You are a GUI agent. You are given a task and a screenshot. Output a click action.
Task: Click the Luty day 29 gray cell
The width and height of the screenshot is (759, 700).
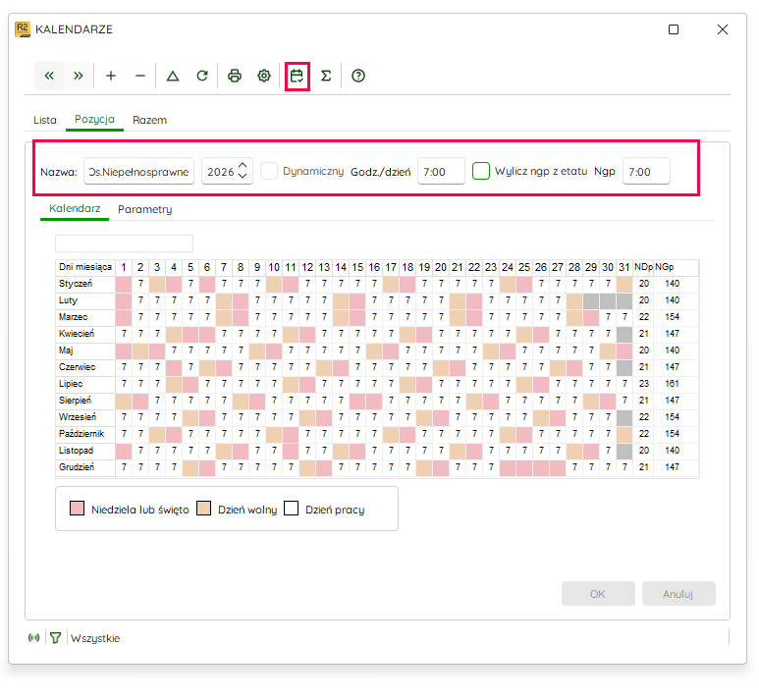point(591,300)
